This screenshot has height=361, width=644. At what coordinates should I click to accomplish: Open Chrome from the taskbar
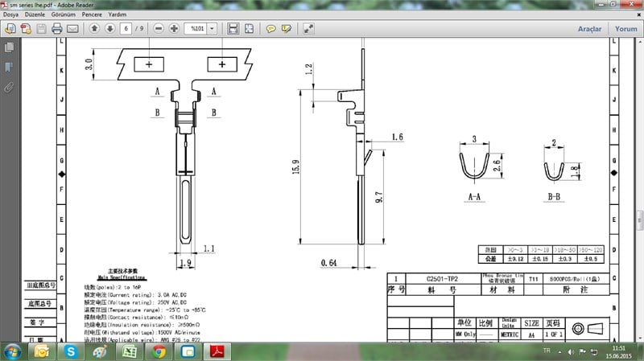[x=159, y=352]
